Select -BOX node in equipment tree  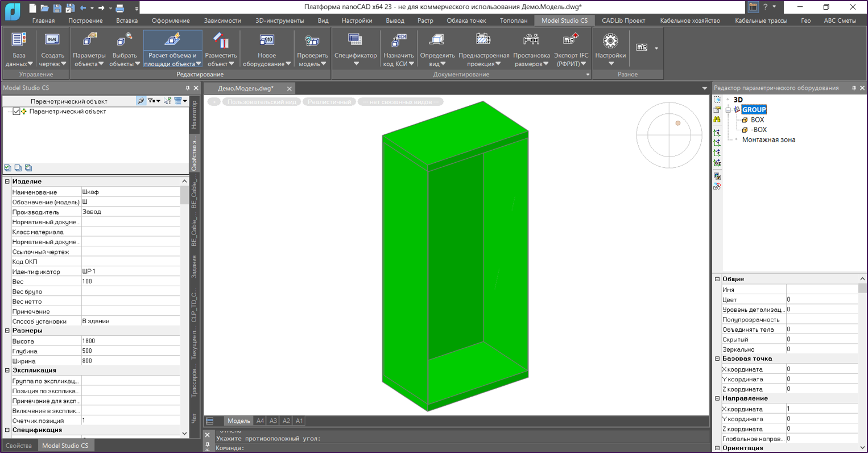[758, 130]
